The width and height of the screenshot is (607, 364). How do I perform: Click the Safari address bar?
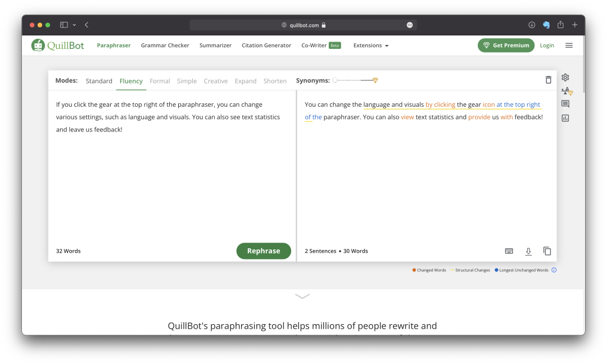[x=303, y=25]
